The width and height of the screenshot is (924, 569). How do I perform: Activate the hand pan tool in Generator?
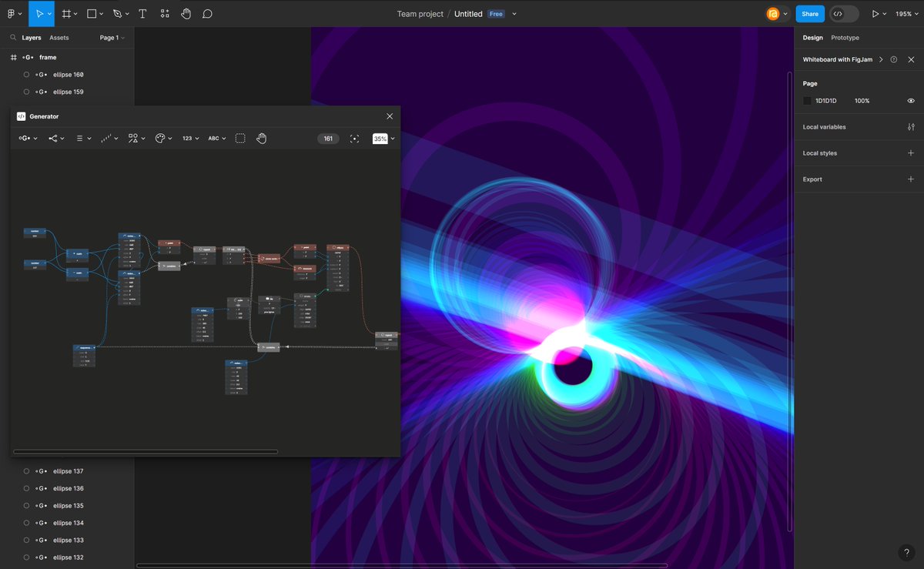click(x=261, y=139)
